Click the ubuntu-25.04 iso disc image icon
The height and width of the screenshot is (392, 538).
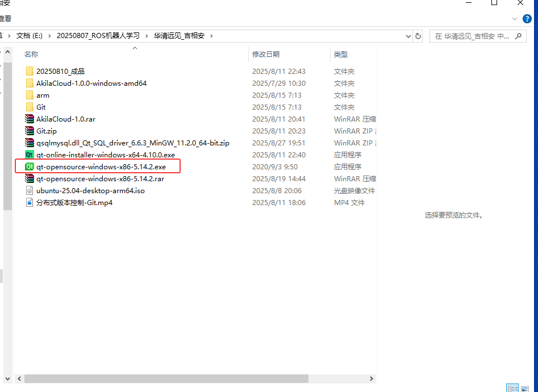30,190
